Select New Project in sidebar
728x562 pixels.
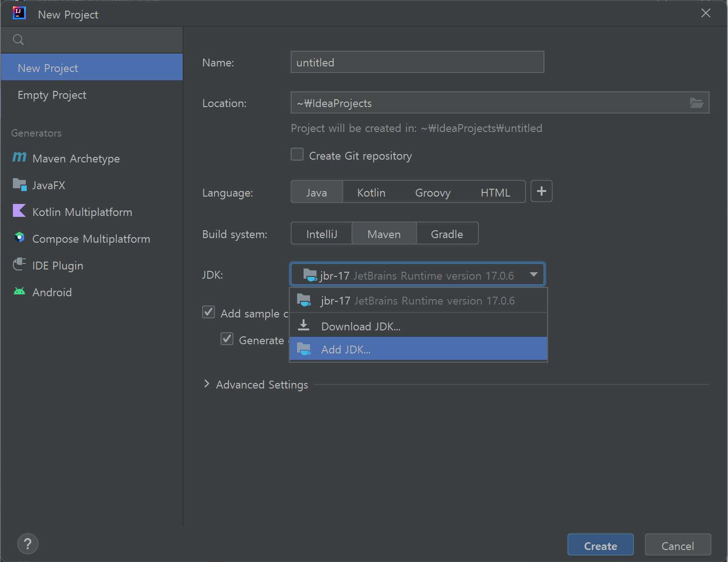coord(92,67)
